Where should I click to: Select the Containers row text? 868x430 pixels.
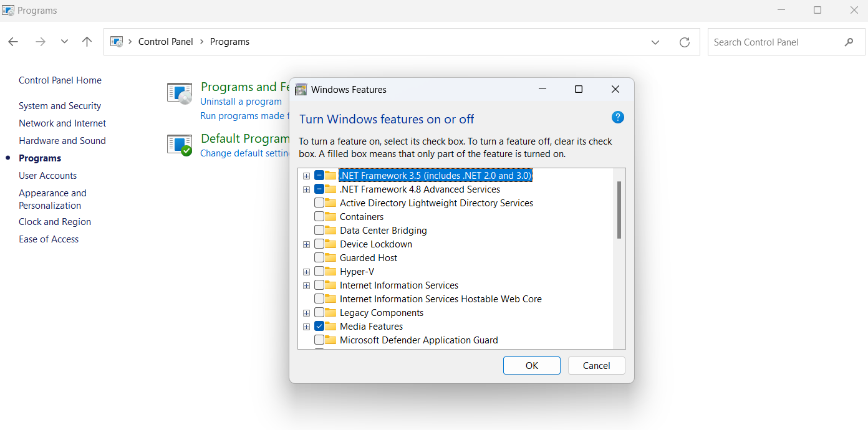362,217
